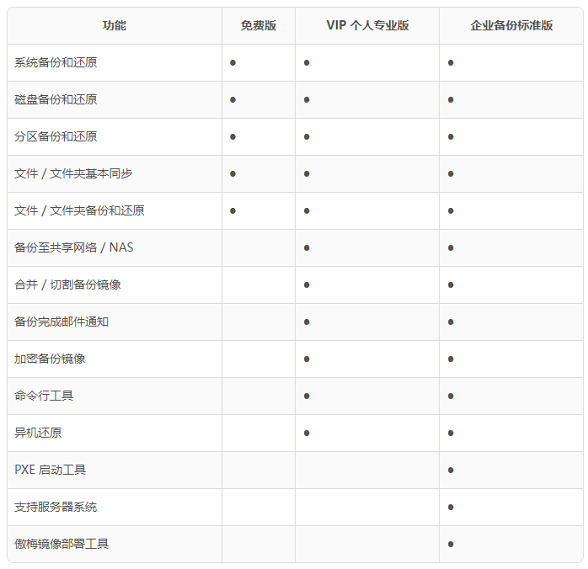Click 企业备份标准版 dot for 系统备份和还原
Image resolution: width=588 pixels, height=569 pixels.
click(x=451, y=63)
